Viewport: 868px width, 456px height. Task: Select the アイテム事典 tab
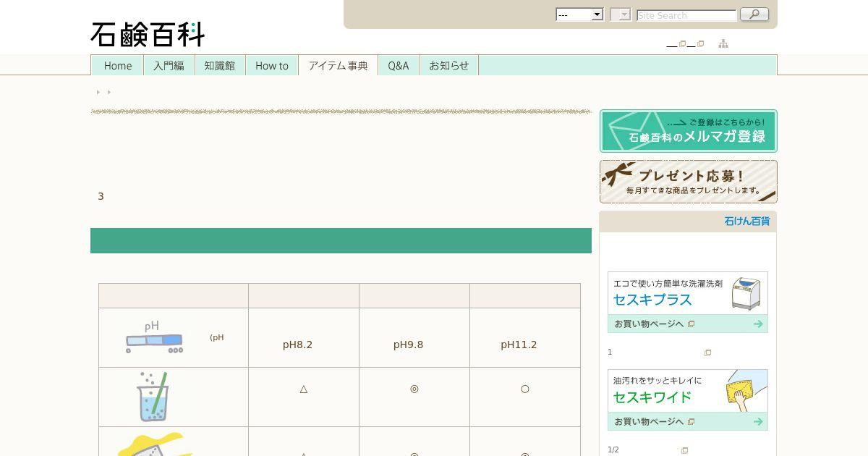click(338, 65)
